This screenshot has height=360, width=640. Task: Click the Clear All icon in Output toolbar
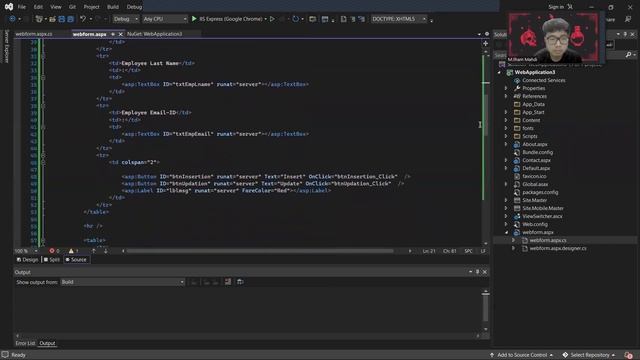[x=228, y=282]
